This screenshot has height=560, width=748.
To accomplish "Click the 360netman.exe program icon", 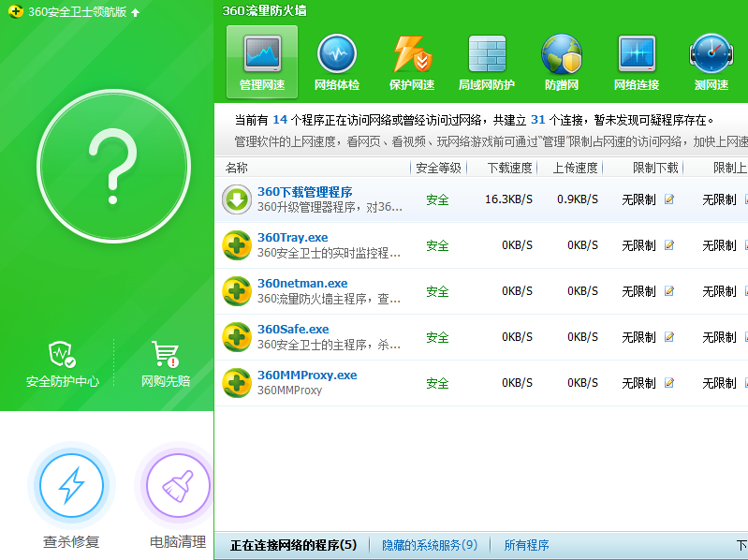I will pyautogui.click(x=237, y=291).
